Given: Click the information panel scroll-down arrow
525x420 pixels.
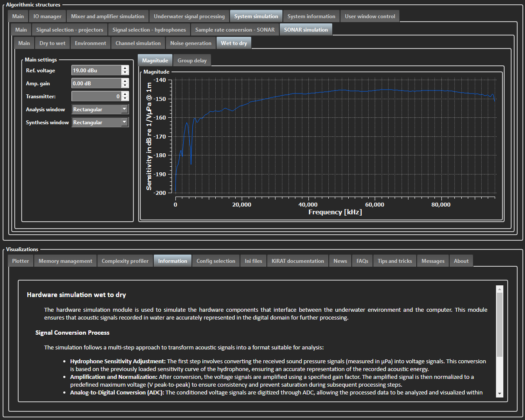Looking at the screenshot, I should (499, 393).
